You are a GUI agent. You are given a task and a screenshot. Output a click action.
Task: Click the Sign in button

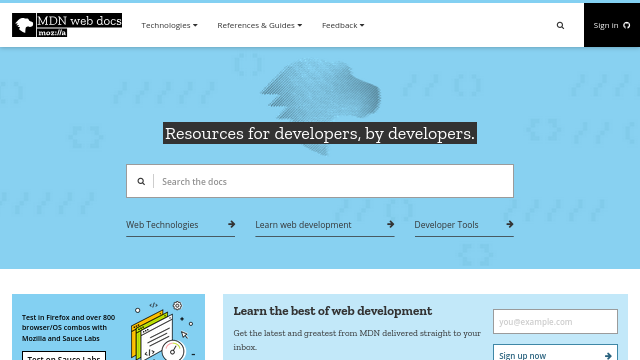pos(612,25)
